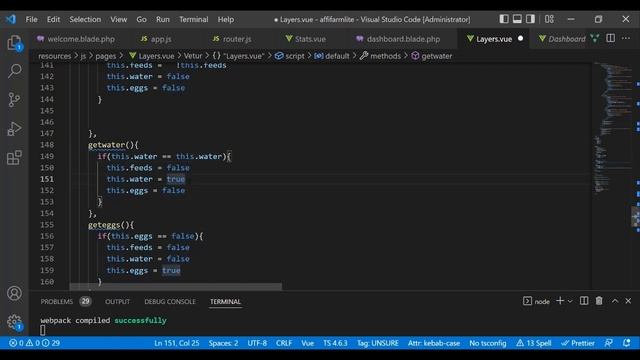Select the node terminal instance

[536, 301]
